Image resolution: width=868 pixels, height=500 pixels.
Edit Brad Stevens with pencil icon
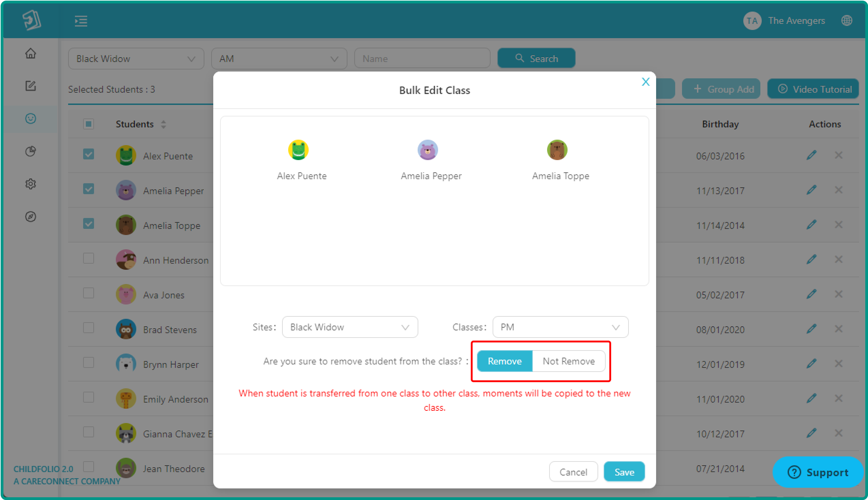[x=811, y=329]
